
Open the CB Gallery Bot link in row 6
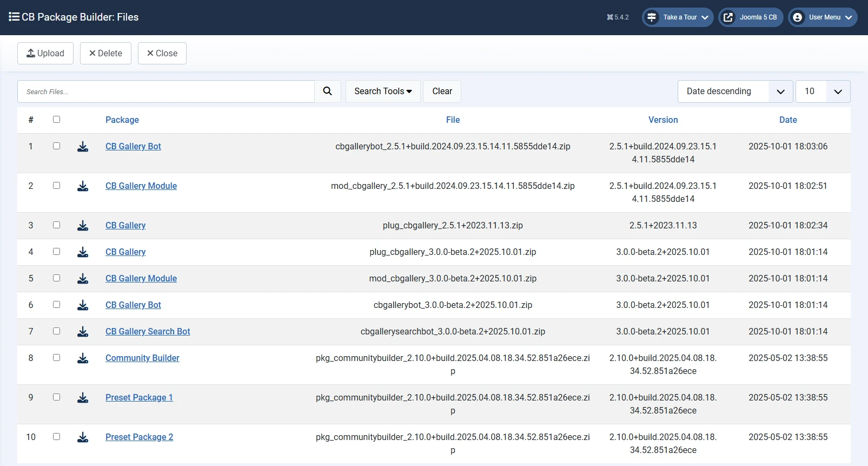(x=133, y=305)
